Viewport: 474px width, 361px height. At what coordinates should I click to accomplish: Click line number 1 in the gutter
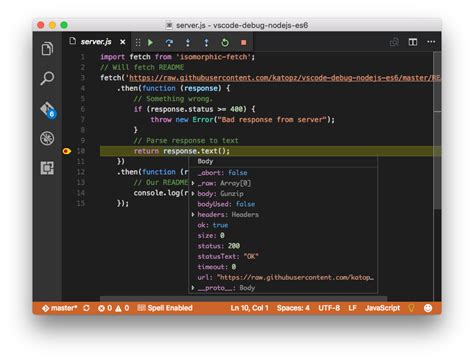82,57
